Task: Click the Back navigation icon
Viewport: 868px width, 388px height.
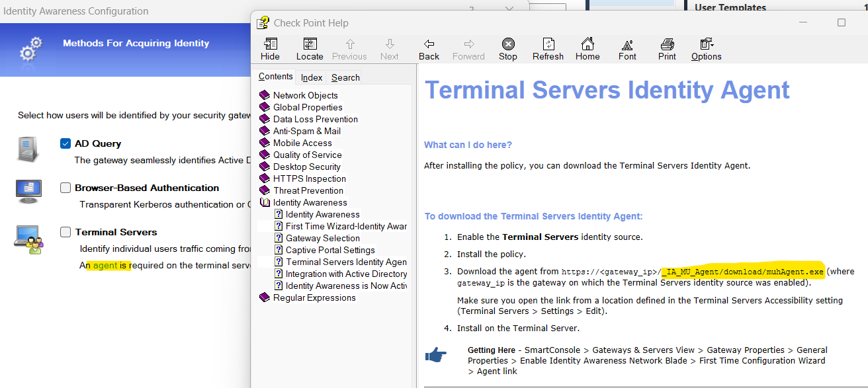Action: [429, 46]
